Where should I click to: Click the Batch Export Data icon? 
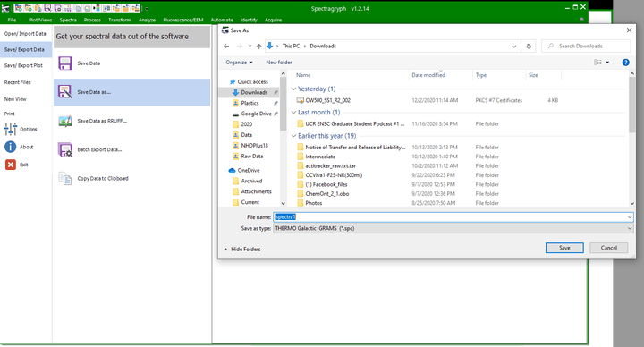(65, 149)
